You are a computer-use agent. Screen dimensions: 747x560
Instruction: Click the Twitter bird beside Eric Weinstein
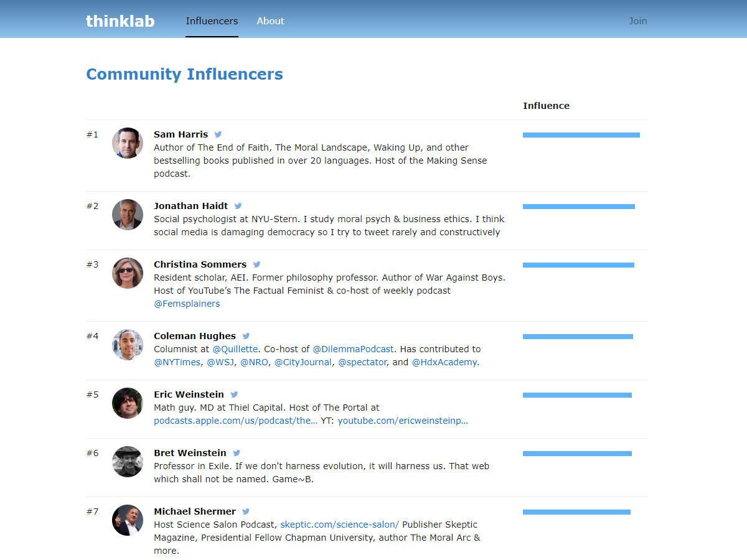pyautogui.click(x=234, y=394)
